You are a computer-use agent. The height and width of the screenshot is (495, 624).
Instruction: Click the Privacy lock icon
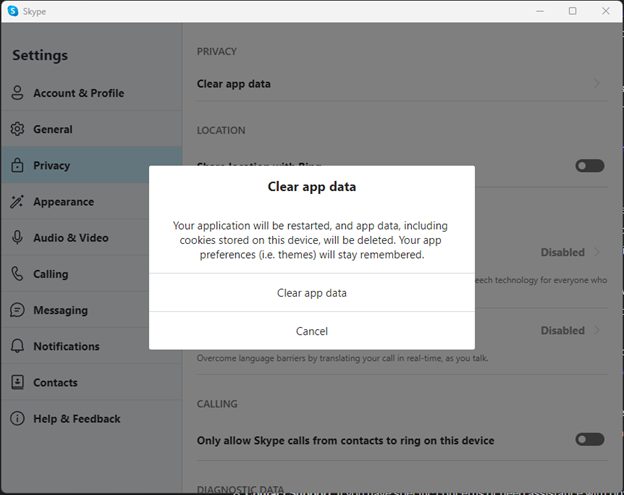coord(17,166)
